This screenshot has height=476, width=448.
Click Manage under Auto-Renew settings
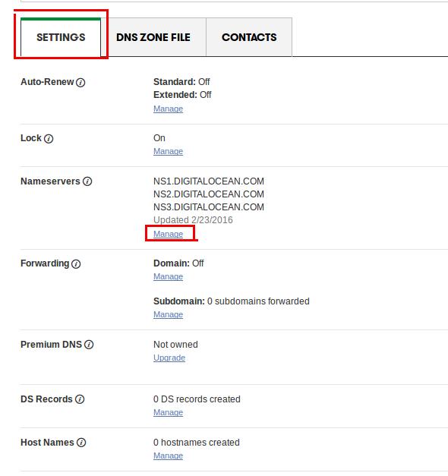tap(168, 109)
